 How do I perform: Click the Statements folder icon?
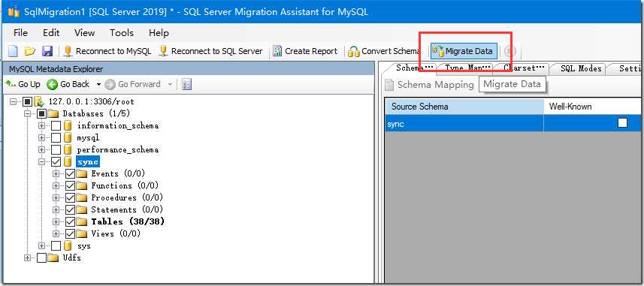point(82,209)
